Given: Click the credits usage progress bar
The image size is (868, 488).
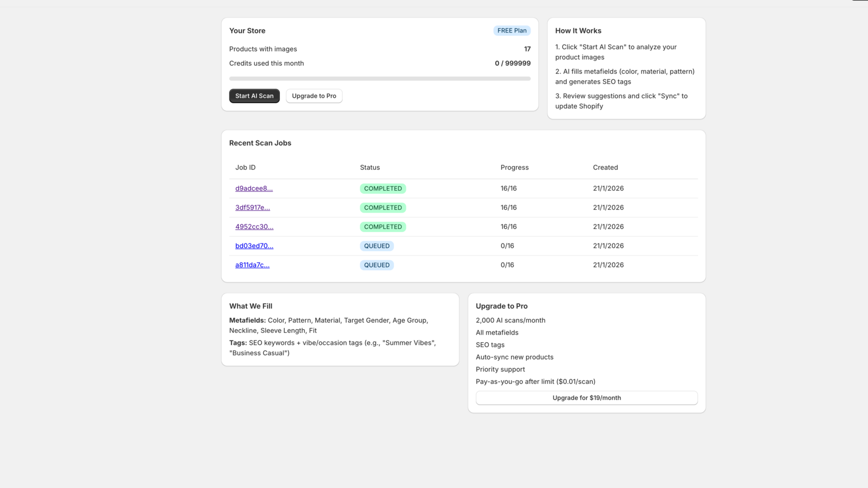Looking at the screenshot, I should pyautogui.click(x=380, y=79).
